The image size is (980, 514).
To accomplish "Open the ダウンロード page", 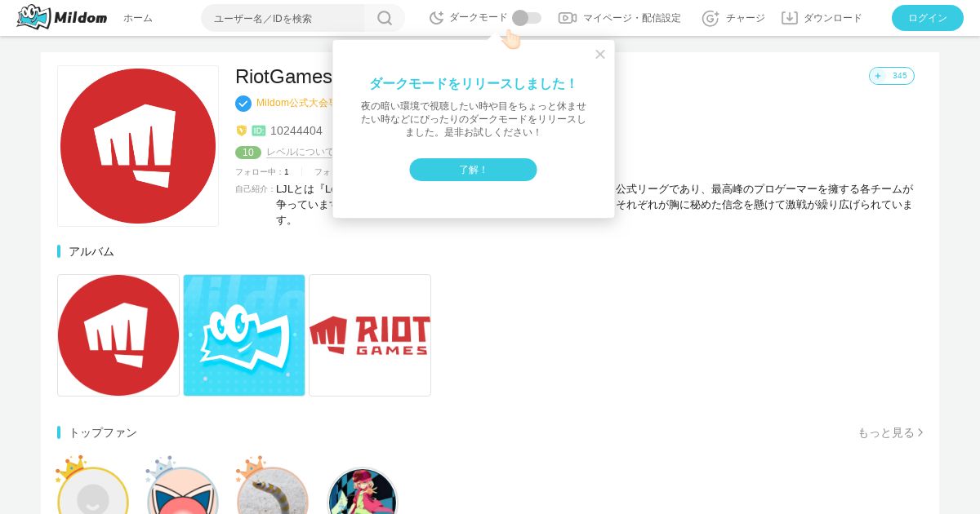I will click(833, 18).
